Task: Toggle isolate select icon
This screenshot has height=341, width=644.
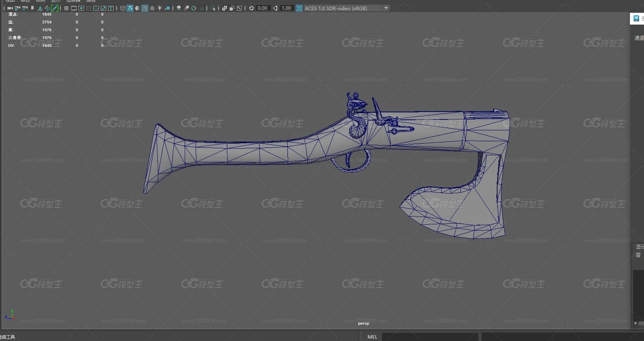Action: click(x=213, y=8)
